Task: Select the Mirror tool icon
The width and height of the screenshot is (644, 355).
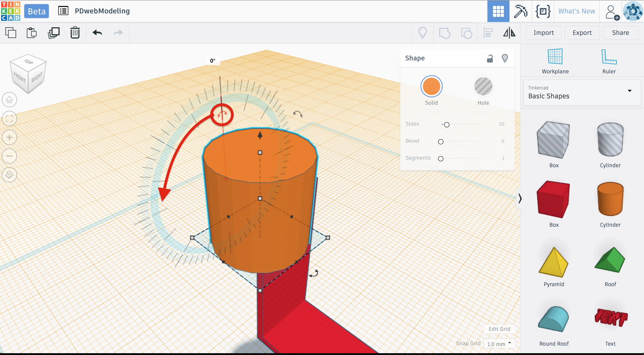Action: 509,33
